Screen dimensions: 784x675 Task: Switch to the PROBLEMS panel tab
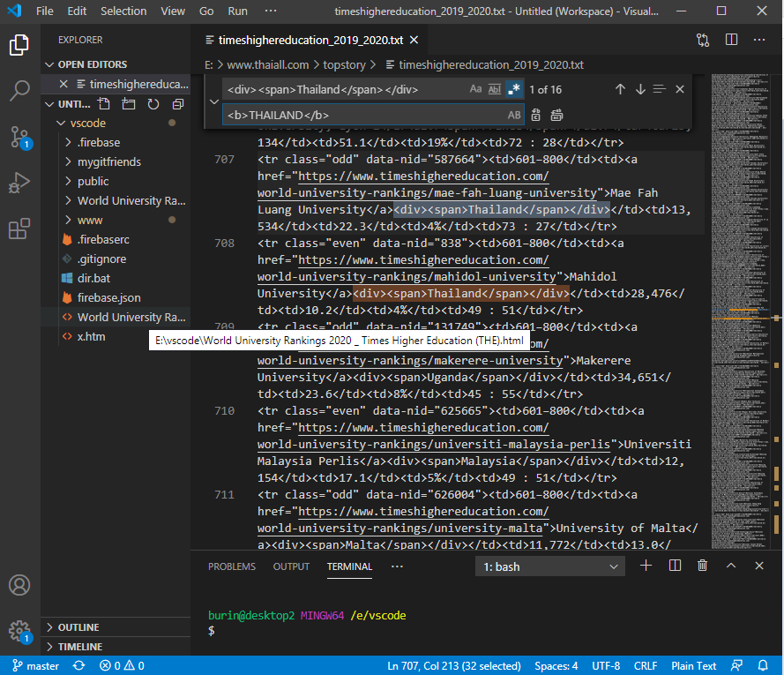coord(232,566)
